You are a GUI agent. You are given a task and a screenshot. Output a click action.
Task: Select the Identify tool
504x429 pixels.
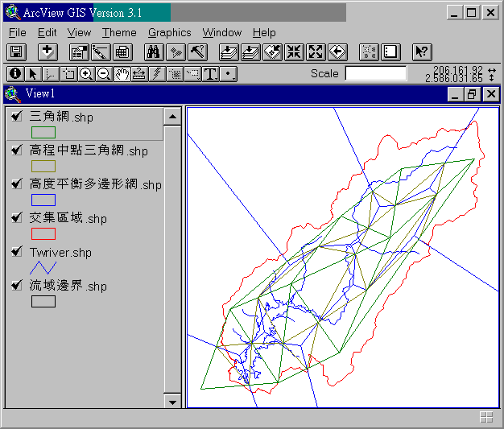coord(15,74)
